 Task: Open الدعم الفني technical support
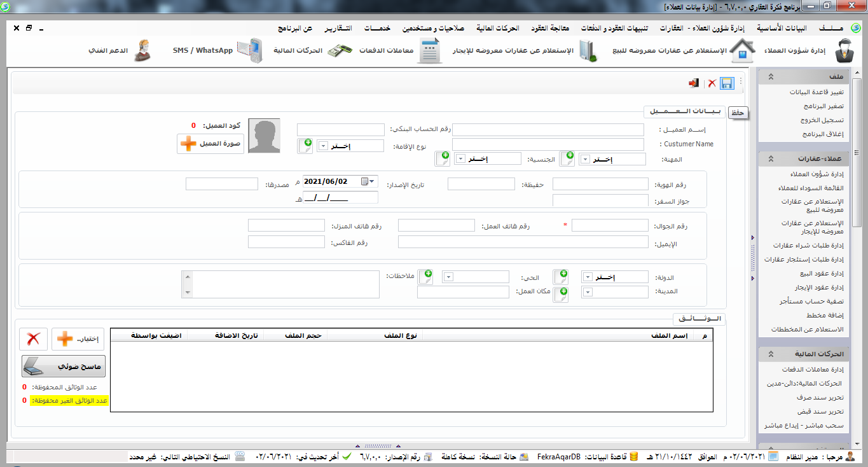121,50
